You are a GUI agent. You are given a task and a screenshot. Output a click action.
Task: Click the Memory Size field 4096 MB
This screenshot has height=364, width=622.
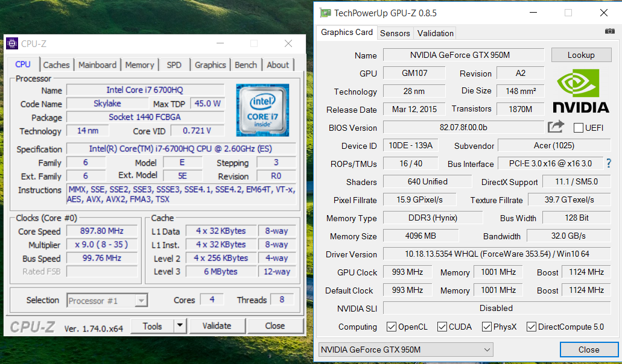pos(420,236)
